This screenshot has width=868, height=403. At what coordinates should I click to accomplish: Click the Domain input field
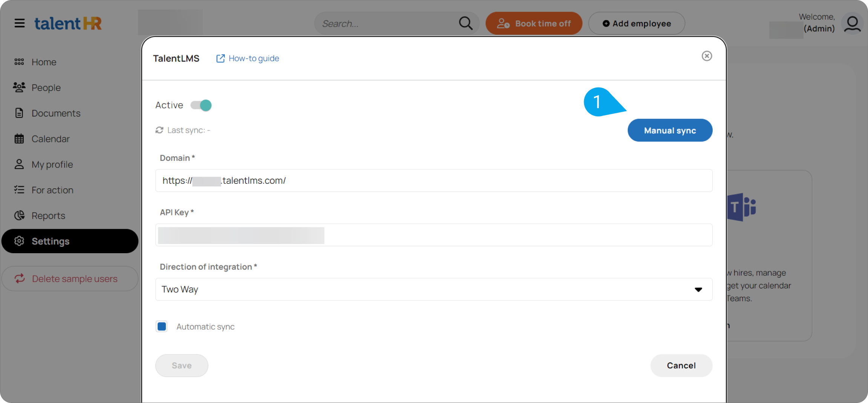pos(434,181)
